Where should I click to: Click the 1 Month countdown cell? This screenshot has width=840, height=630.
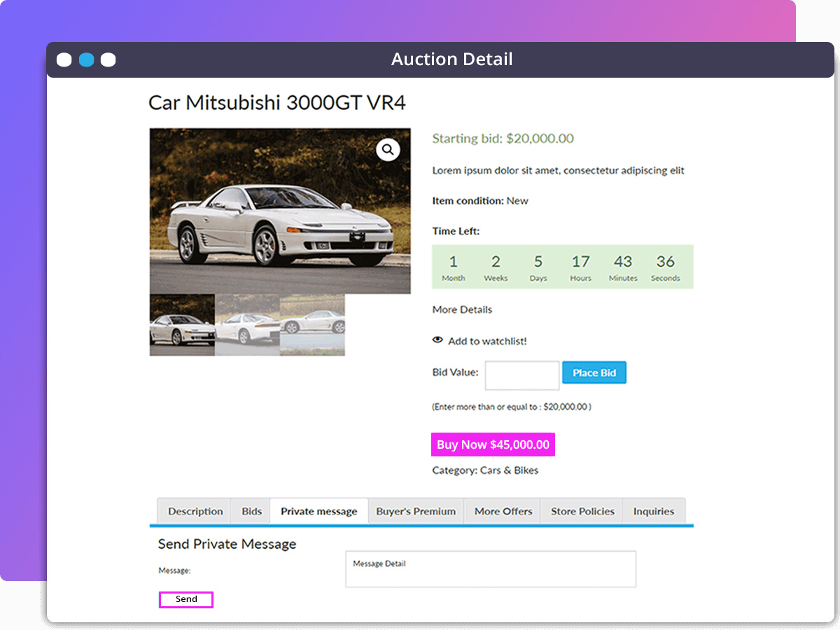coord(453,267)
